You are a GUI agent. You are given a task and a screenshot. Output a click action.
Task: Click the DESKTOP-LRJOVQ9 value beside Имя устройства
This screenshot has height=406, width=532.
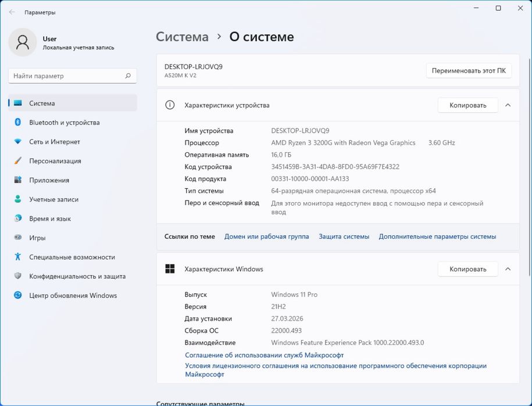[x=300, y=131]
